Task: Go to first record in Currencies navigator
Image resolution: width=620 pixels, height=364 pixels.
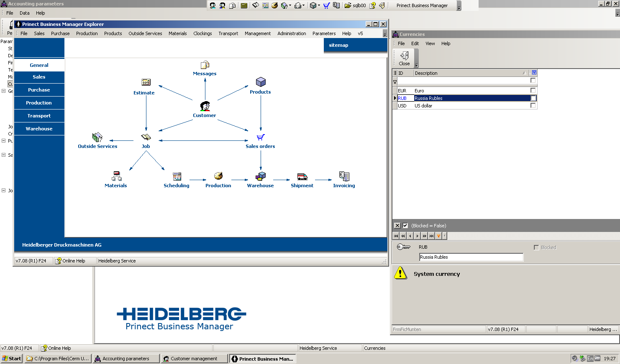Action: click(396, 236)
